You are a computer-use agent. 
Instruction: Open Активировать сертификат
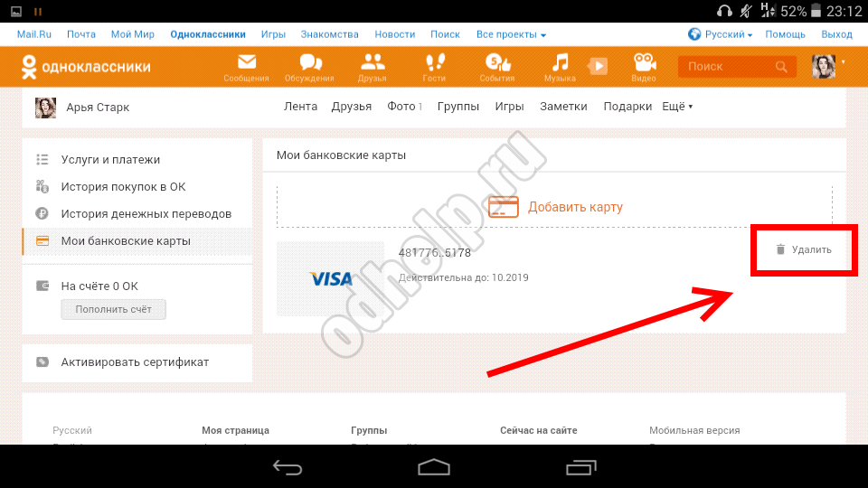135,362
